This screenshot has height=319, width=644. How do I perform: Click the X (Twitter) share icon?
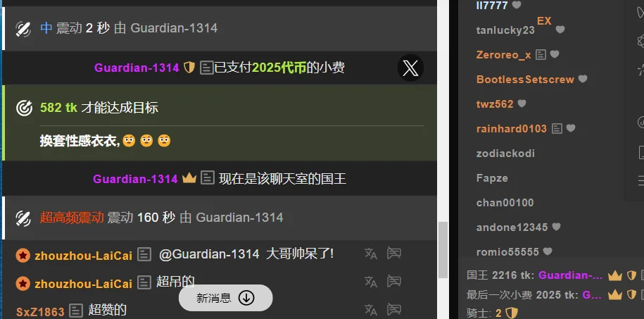click(410, 68)
